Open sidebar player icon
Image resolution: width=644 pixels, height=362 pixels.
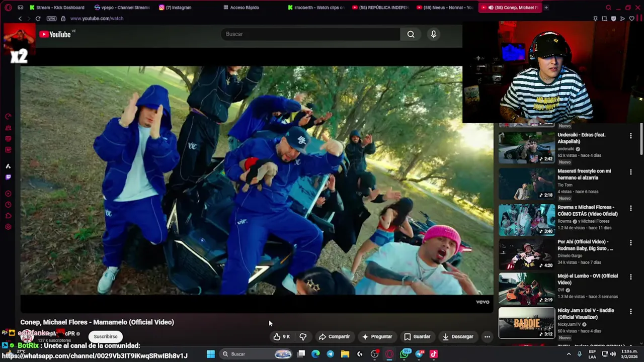pos(8,194)
